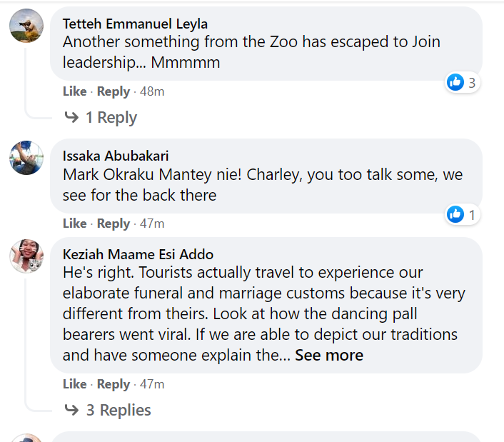504x442 pixels.
Task: View the 3 likes reaction on Tetteh's comment
Action: [x=462, y=83]
